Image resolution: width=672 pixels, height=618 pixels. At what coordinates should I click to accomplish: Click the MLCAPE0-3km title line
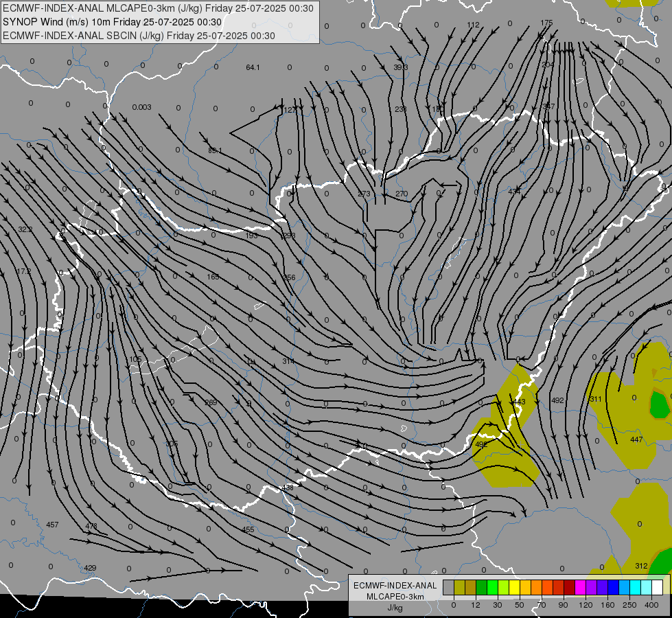(158, 8)
